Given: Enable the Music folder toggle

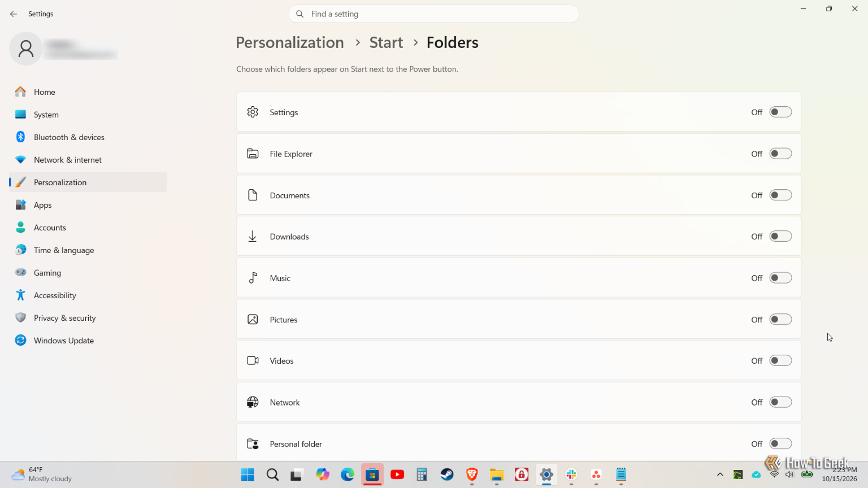Looking at the screenshot, I should point(780,278).
